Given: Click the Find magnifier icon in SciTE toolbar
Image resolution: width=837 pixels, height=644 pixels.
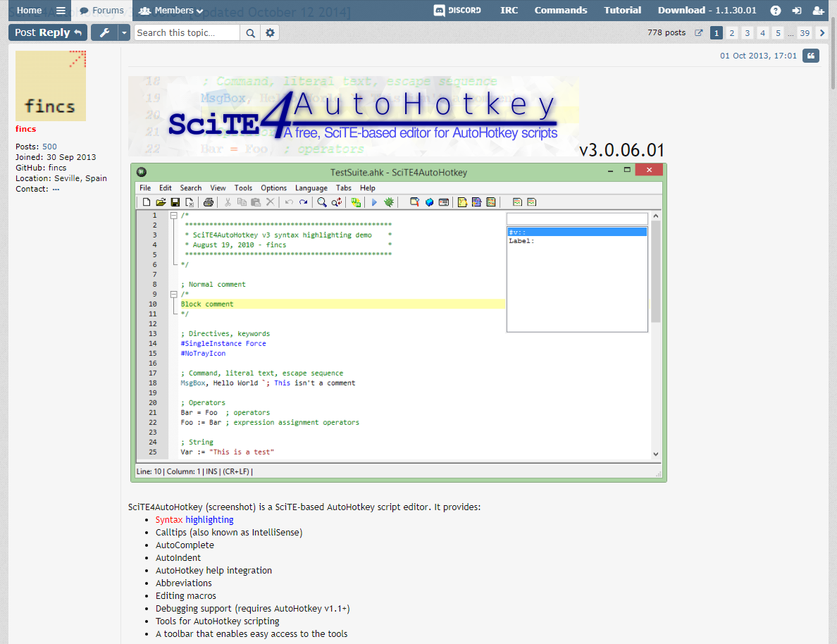Looking at the screenshot, I should click(x=322, y=202).
